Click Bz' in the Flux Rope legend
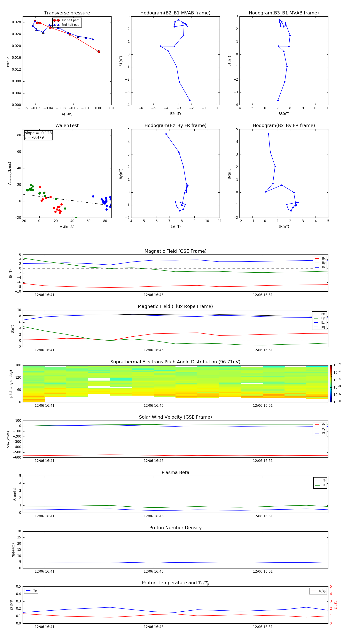 click(320, 323)
